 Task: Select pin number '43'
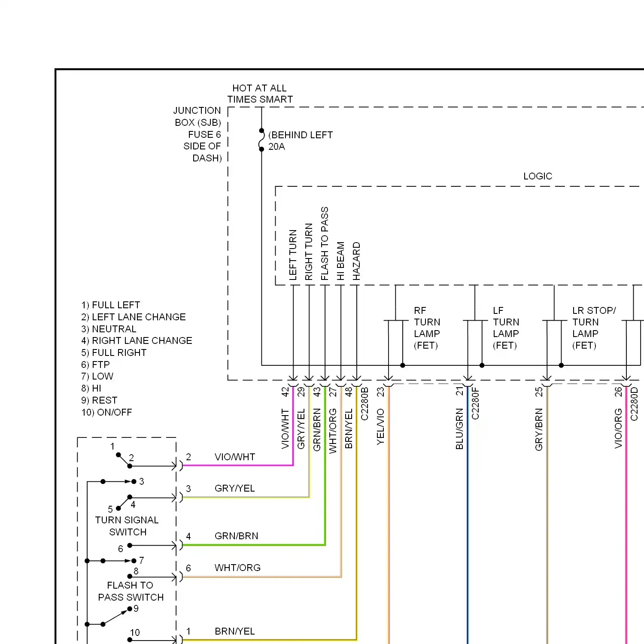point(317,392)
